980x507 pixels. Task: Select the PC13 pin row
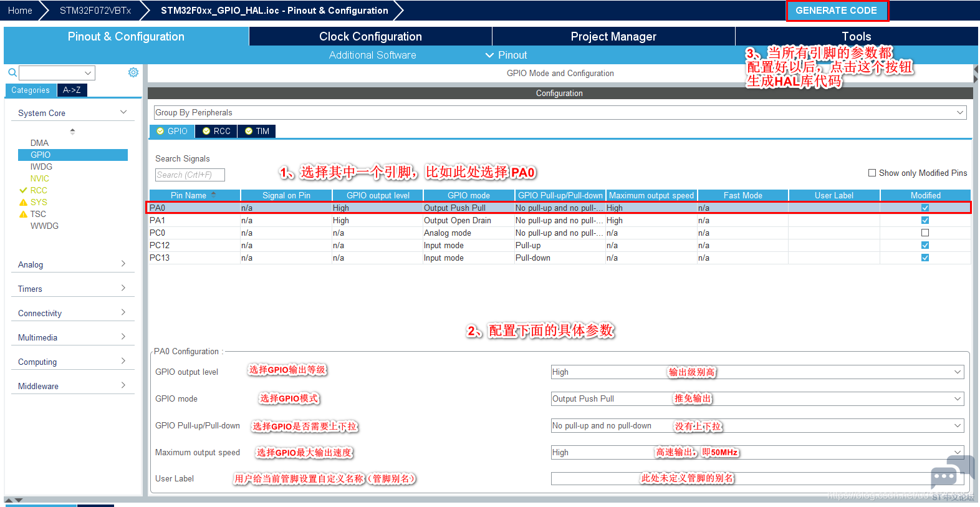559,258
